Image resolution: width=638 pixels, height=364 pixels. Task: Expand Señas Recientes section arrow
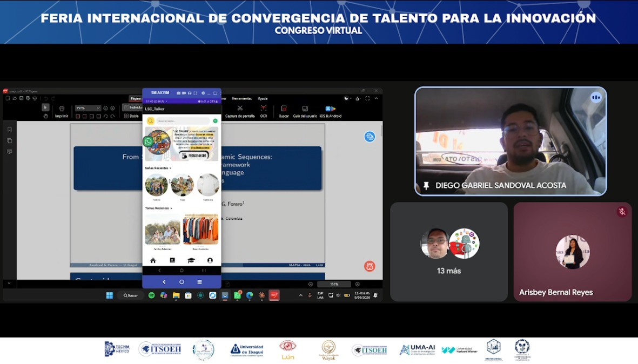point(171,168)
